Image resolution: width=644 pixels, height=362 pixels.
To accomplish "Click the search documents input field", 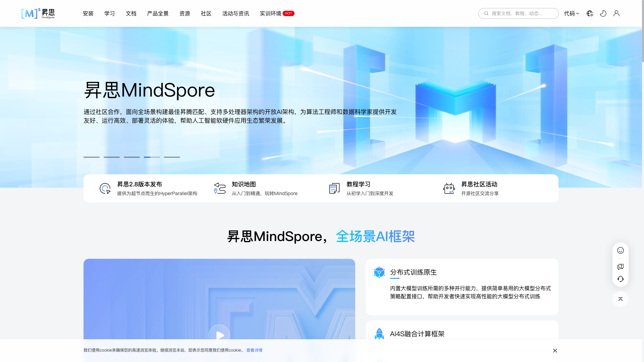I will tap(522, 13).
